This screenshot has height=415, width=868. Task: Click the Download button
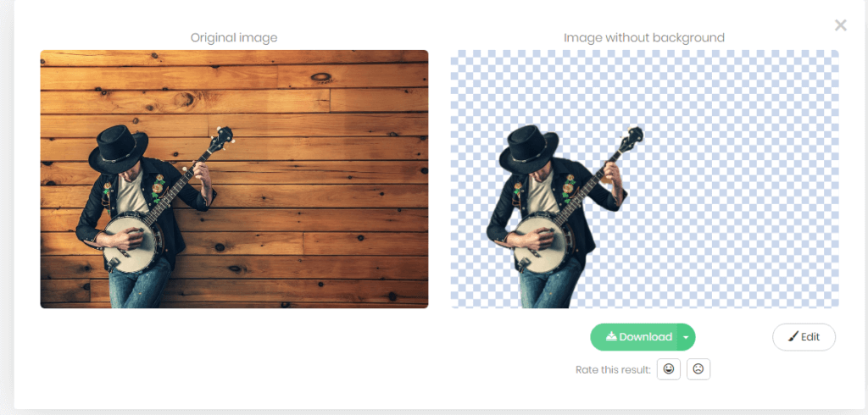(x=634, y=337)
